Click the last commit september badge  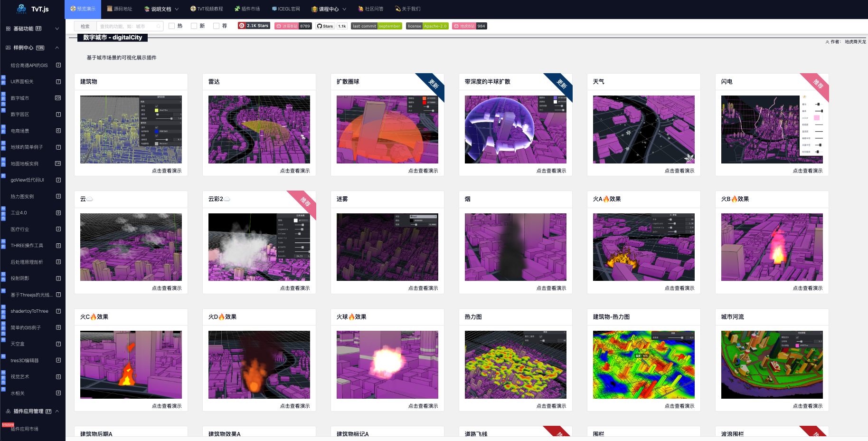[x=376, y=26]
